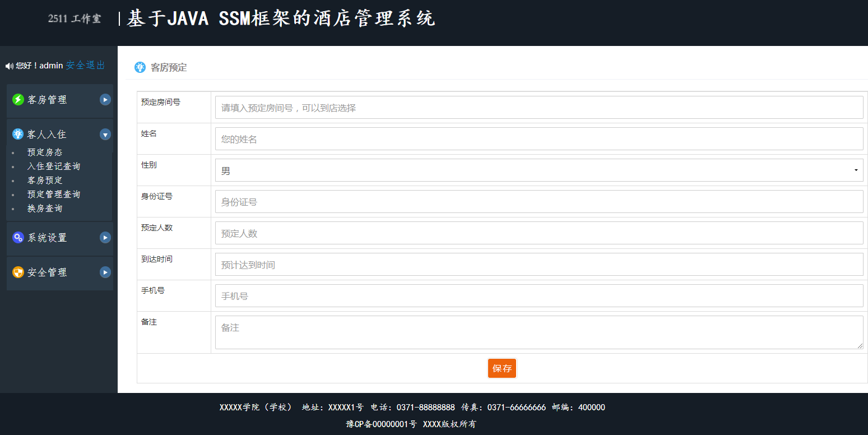Focus the 到达时间 input field
The width and height of the screenshot is (868, 435).
tap(539, 265)
